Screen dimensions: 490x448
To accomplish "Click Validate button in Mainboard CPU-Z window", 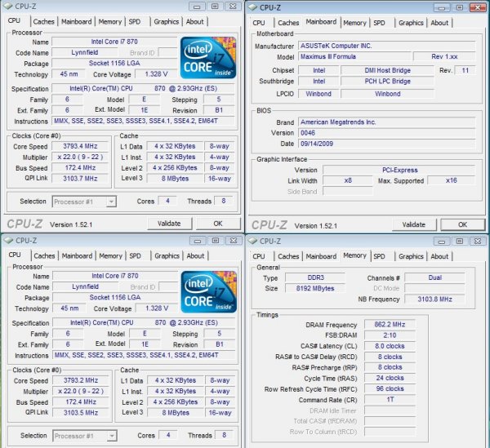I will [x=414, y=224].
